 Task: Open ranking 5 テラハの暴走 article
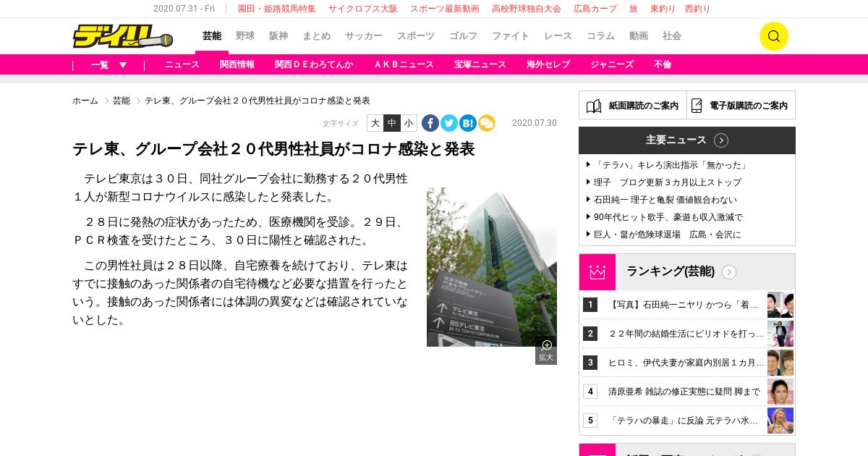coord(684,421)
